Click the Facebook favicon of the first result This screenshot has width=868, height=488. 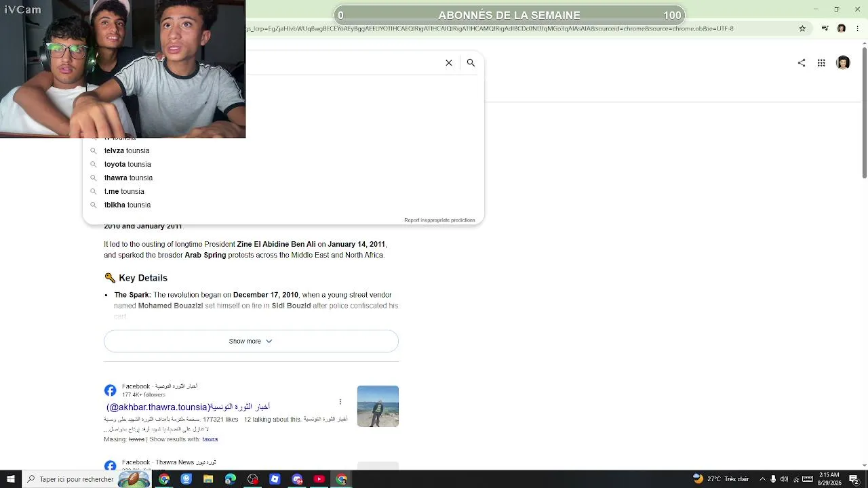coord(110,390)
